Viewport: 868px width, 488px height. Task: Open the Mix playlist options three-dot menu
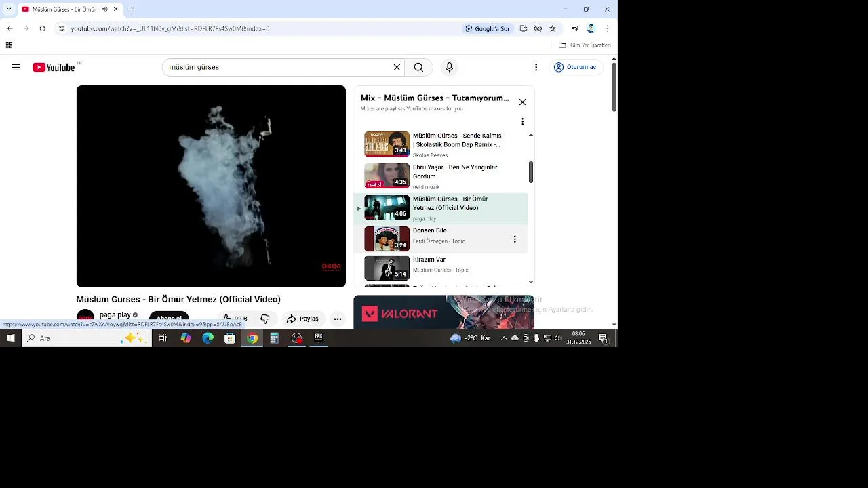click(x=522, y=121)
